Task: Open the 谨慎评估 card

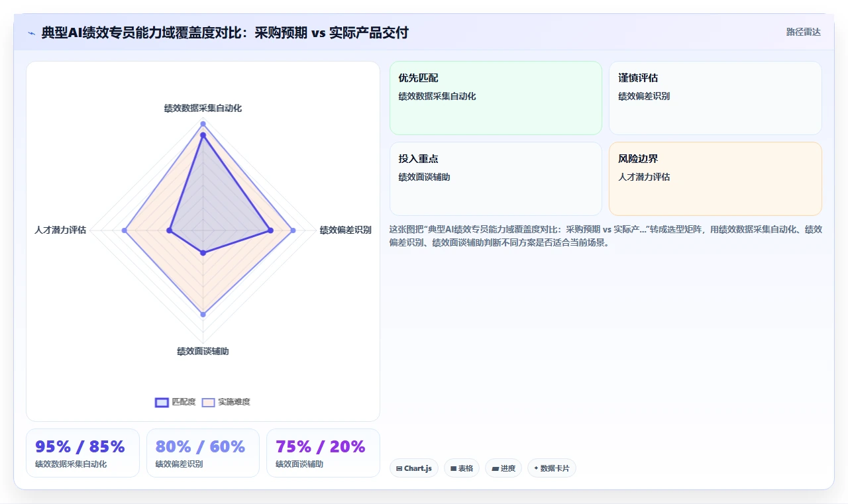Action: [x=715, y=98]
